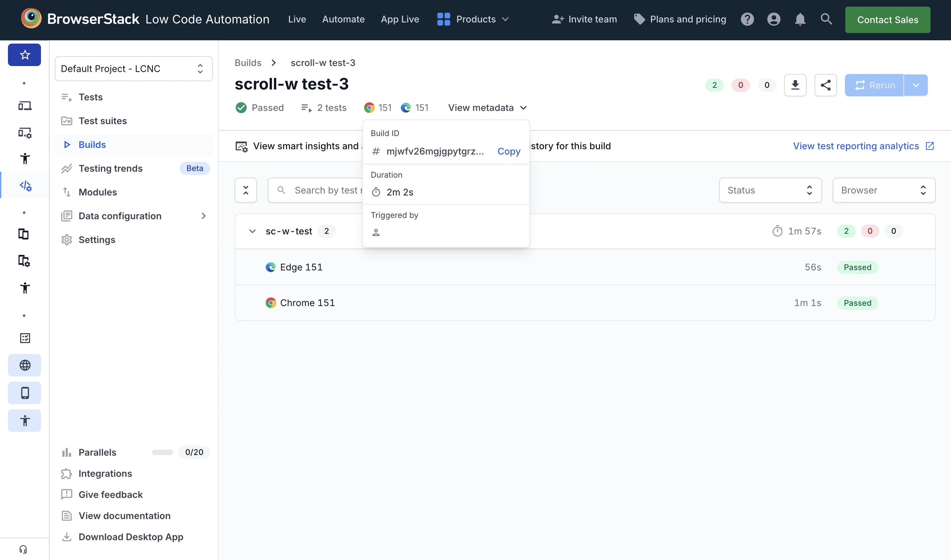
Task: Open Plans and pricing
Action: (680, 19)
